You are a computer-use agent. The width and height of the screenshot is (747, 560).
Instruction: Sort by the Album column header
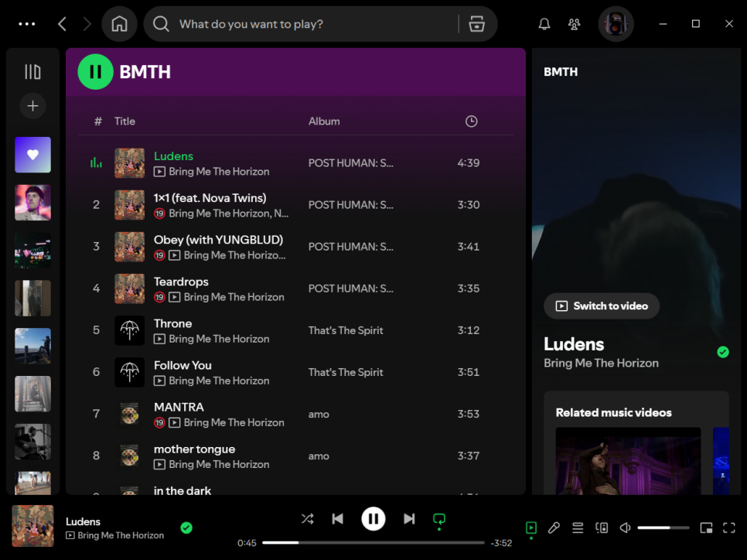point(324,121)
